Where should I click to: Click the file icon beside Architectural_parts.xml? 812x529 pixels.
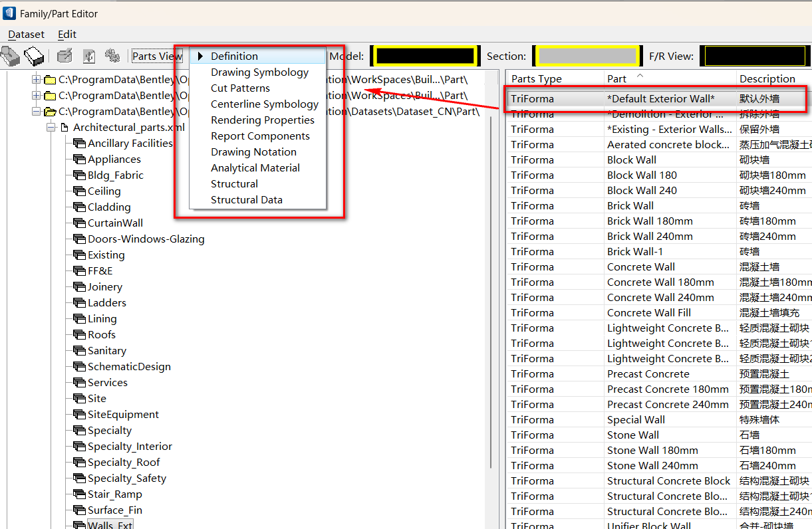click(x=65, y=127)
